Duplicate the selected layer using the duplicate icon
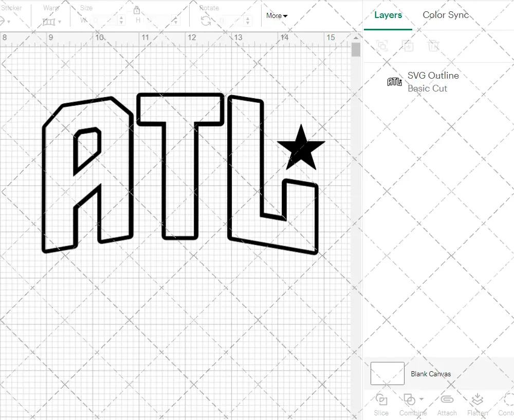This screenshot has width=514, height=420. [x=408, y=46]
